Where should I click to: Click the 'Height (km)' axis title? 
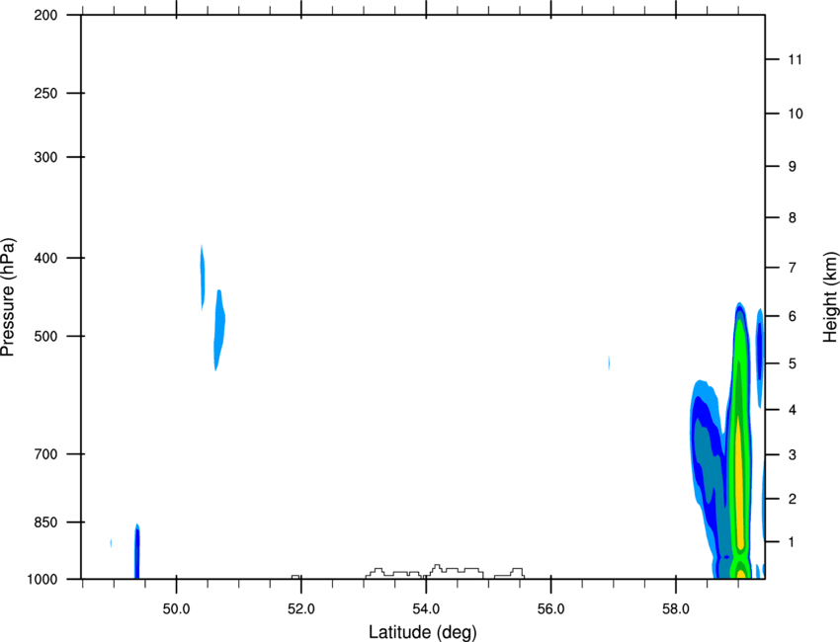(830, 297)
